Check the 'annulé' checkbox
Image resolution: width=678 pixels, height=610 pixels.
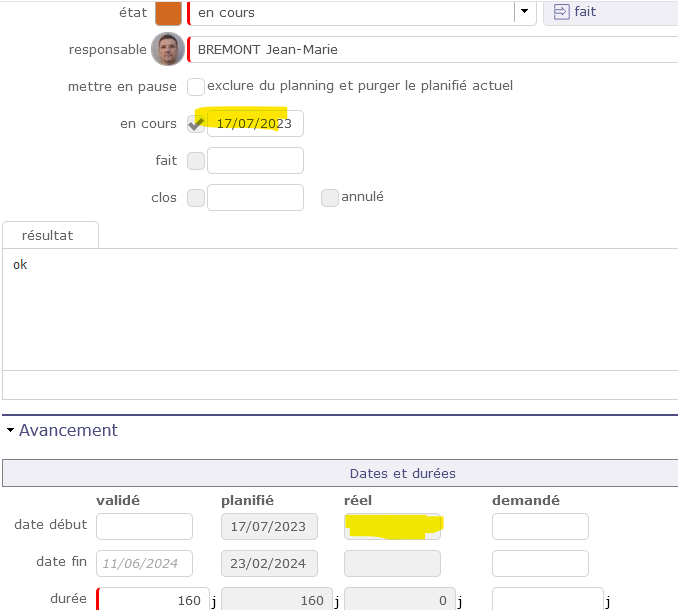click(329, 198)
